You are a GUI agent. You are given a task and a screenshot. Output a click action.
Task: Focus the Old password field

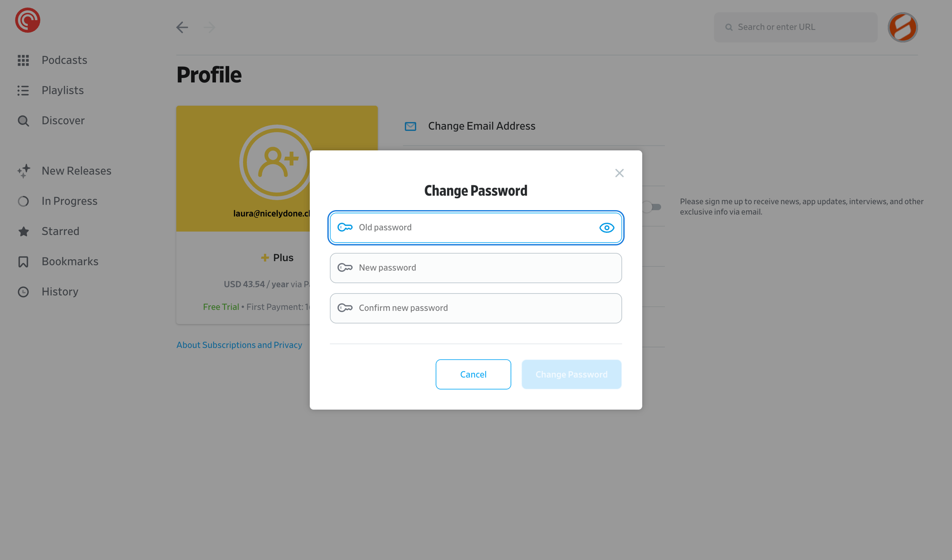[x=476, y=228]
